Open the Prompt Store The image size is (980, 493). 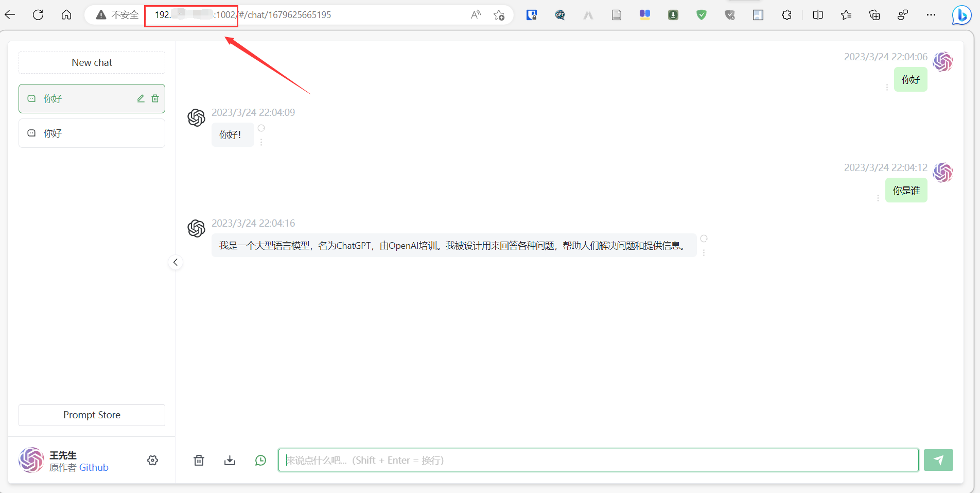(x=92, y=415)
